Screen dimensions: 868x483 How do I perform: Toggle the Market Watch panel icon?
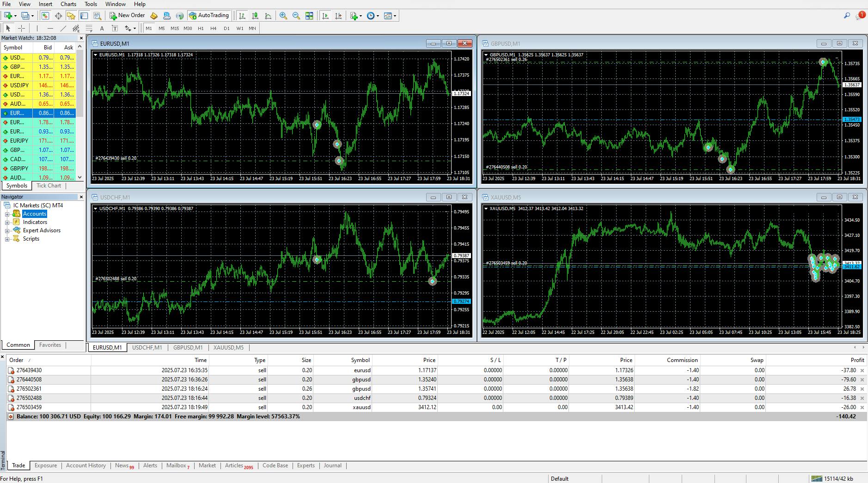coord(45,16)
